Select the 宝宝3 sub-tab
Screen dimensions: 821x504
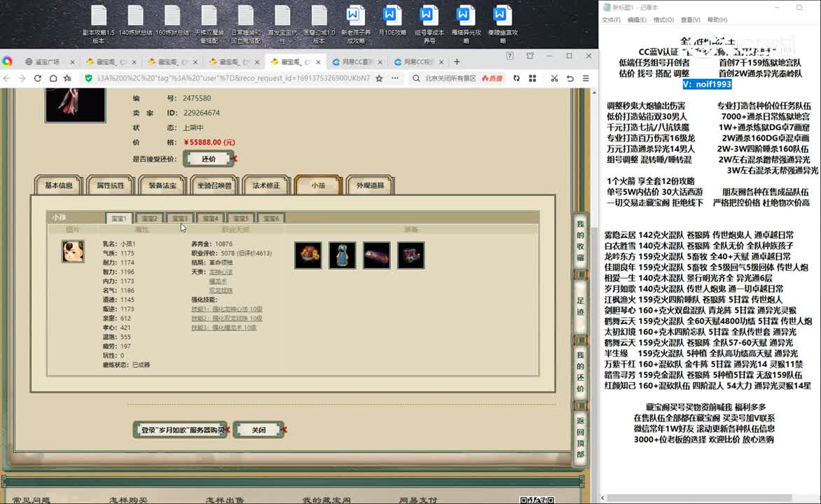(x=179, y=218)
